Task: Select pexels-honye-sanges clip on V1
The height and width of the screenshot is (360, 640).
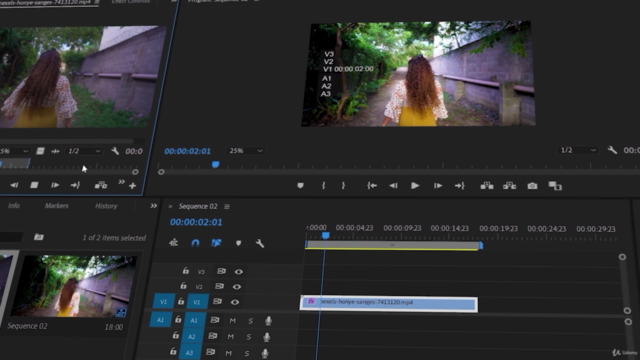Action: pos(389,304)
